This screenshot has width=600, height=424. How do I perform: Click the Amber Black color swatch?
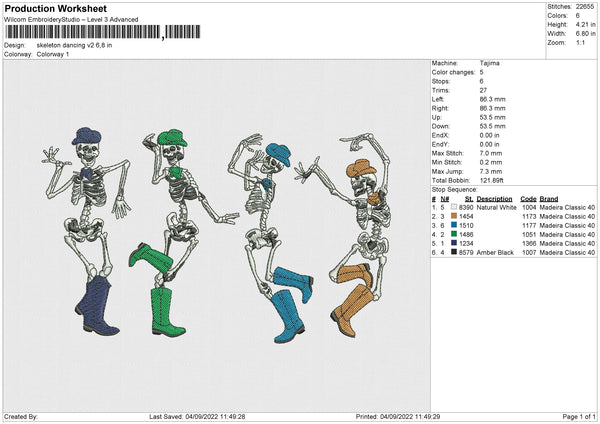(454, 252)
